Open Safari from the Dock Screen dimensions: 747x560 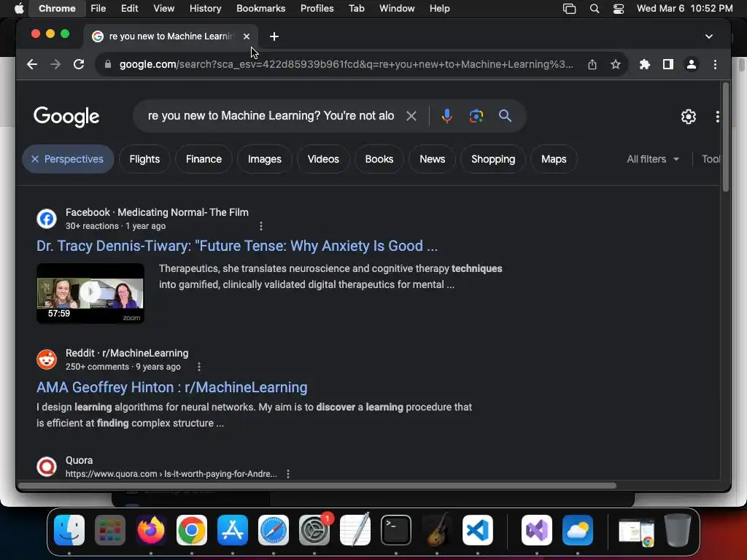tap(274, 530)
